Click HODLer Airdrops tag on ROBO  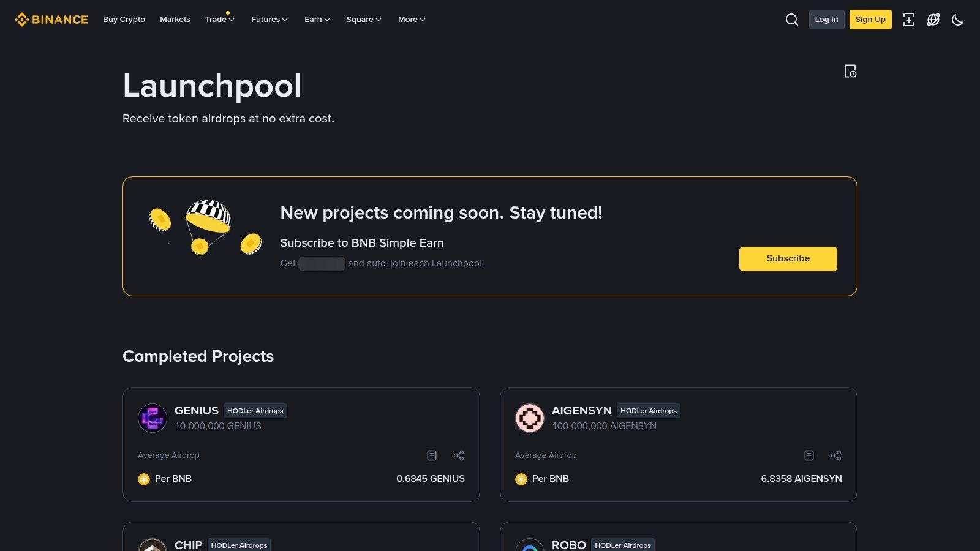[623, 545]
